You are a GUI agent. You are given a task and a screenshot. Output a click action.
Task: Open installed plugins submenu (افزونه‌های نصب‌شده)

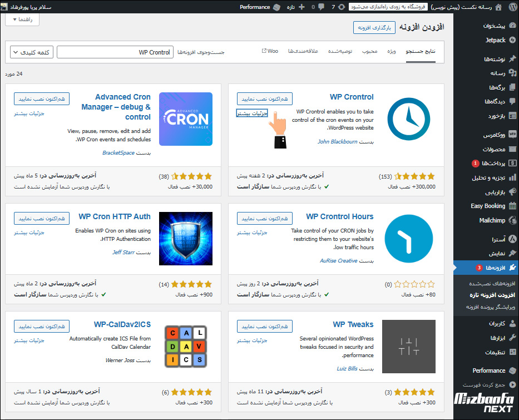pos(492,284)
